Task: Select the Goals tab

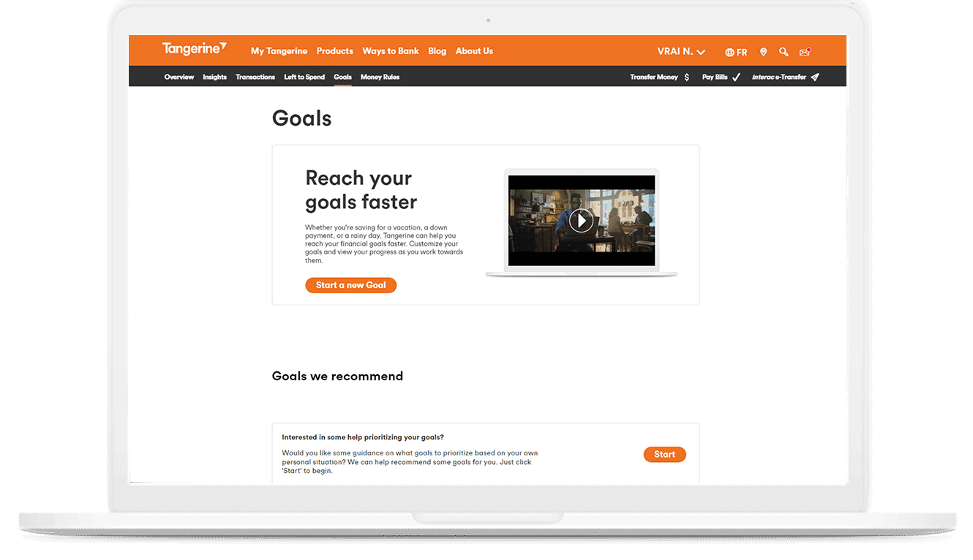Action: point(342,77)
